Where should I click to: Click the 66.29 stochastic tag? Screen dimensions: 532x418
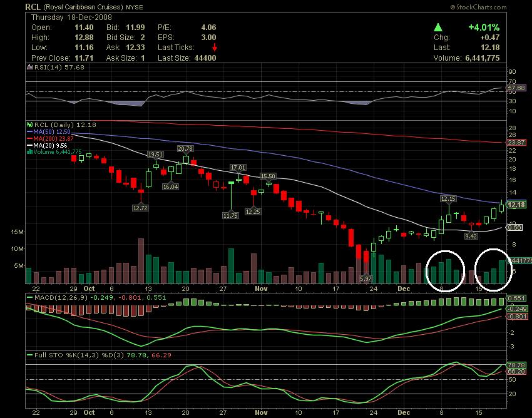(516, 372)
